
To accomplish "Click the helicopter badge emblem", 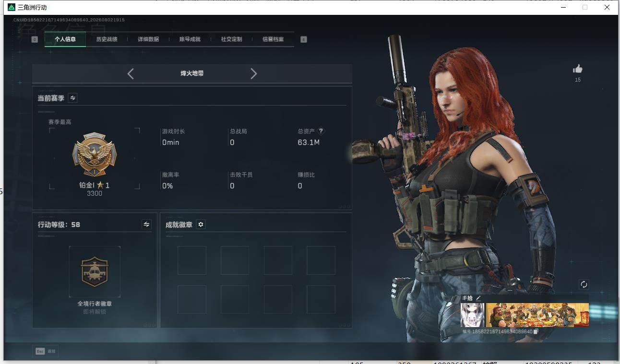I will pos(95,271).
